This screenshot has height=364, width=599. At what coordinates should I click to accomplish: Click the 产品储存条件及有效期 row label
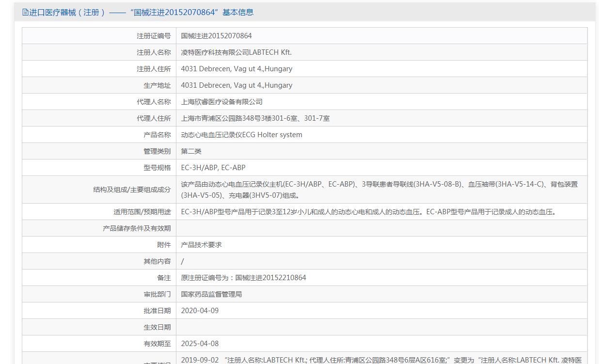point(137,228)
